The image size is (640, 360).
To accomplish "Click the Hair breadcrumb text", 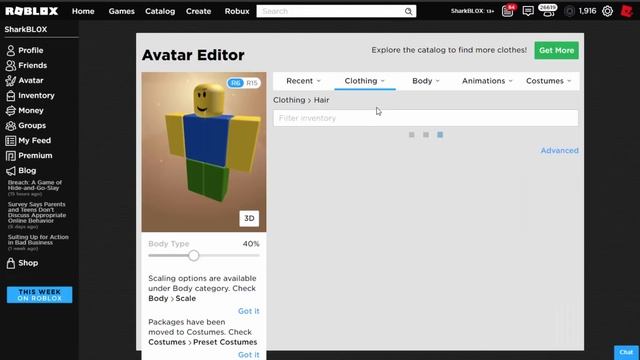I will (x=321, y=100).
